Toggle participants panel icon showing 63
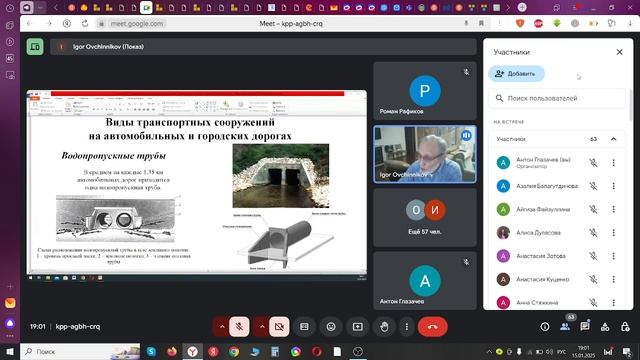The width and height of the screenshot is (640, 360). pos(565,327)
